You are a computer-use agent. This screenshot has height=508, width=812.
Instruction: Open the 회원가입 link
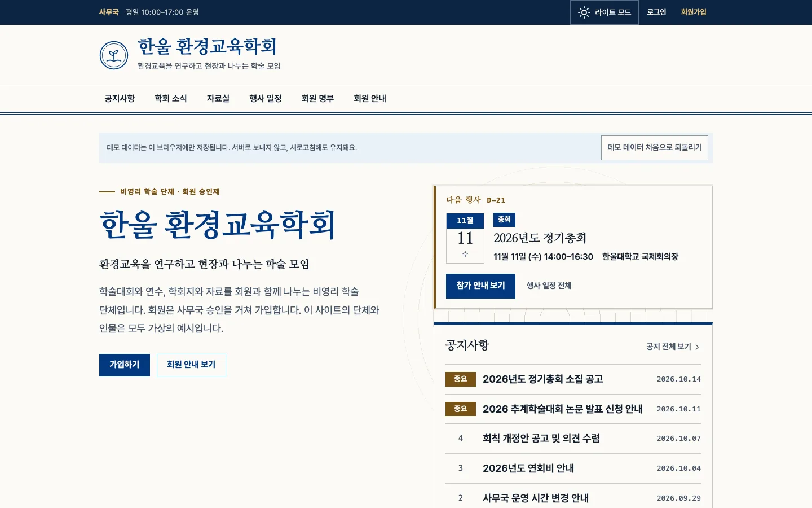click(x=694, y=12)
